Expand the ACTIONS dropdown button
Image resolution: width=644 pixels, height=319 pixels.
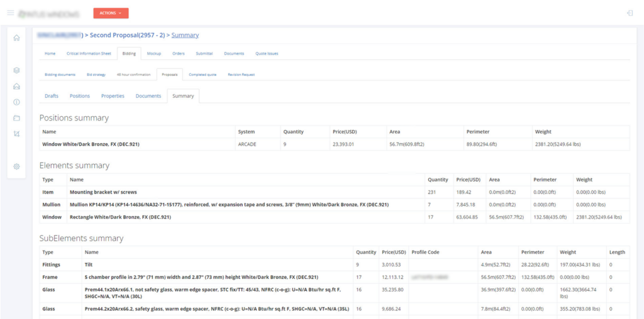[x=111, y=13]
